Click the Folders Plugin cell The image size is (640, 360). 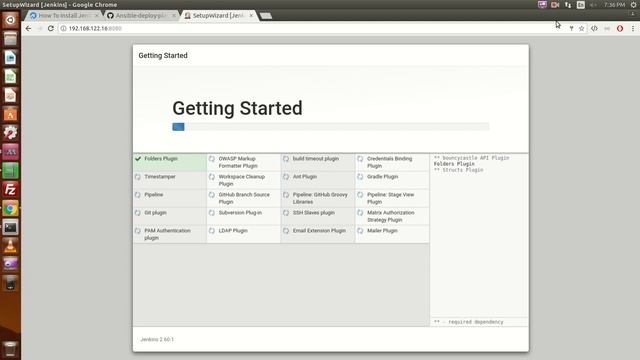click(x=170, y=162)
